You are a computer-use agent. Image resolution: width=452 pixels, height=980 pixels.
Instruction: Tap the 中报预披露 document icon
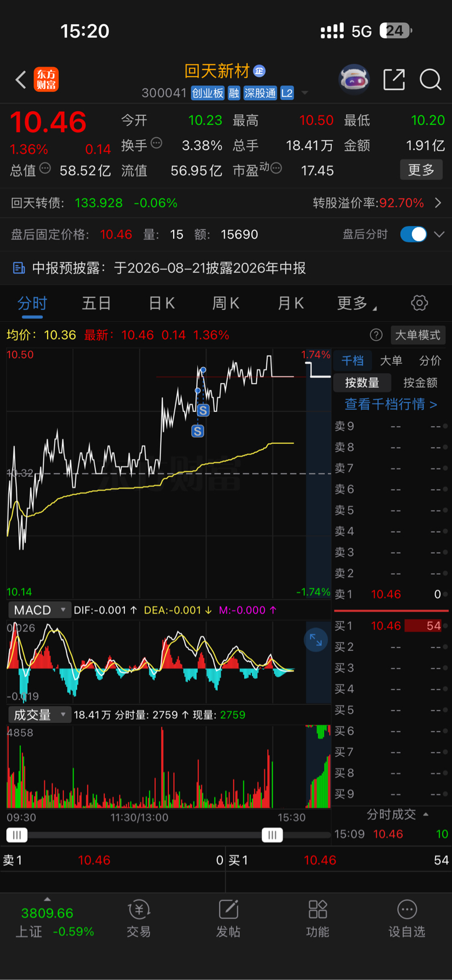click(x=19, y=268)
